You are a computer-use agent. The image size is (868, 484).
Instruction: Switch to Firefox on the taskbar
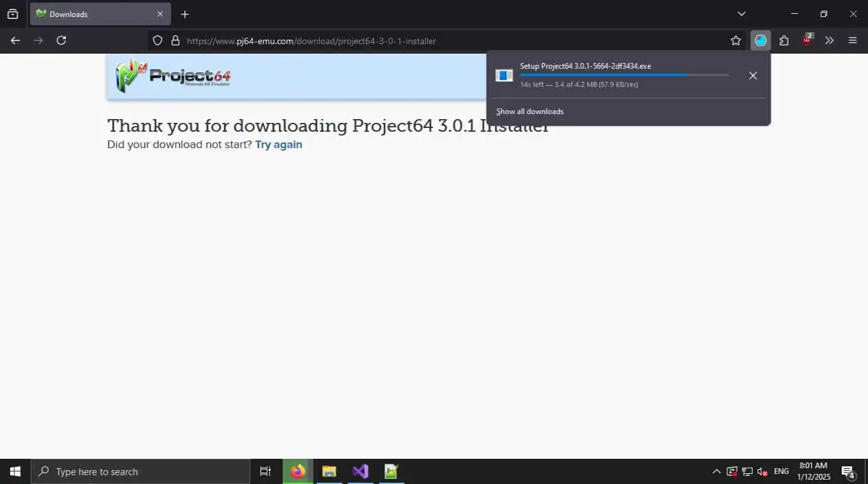coord(298,471)
